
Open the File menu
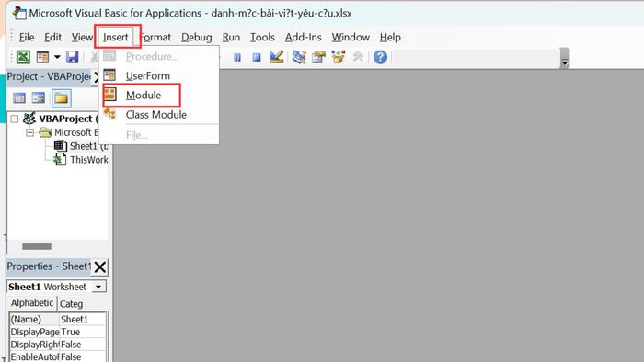pos(27,37)
